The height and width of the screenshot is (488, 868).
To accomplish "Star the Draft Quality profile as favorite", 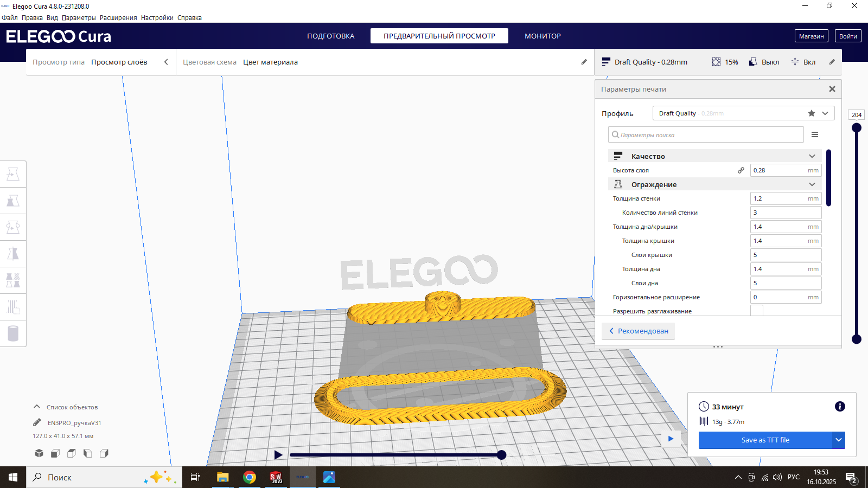I will tap(812, 113).
